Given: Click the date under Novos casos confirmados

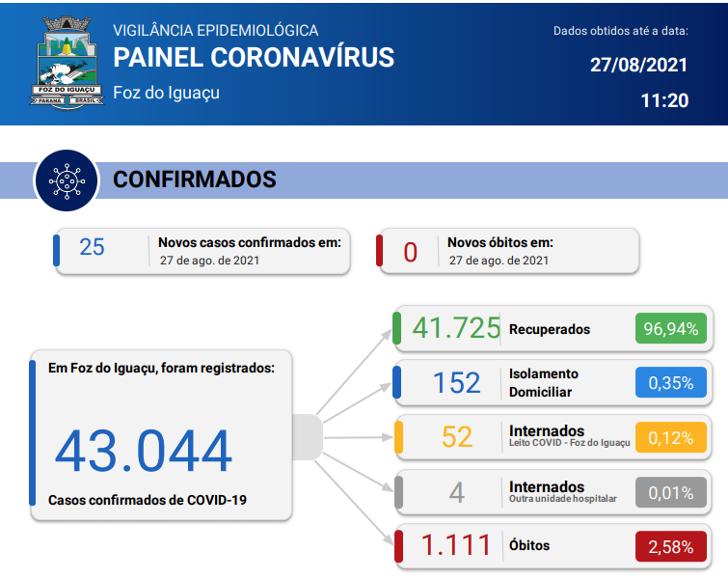Looking at the screenshot, I should tap(209, 261).
